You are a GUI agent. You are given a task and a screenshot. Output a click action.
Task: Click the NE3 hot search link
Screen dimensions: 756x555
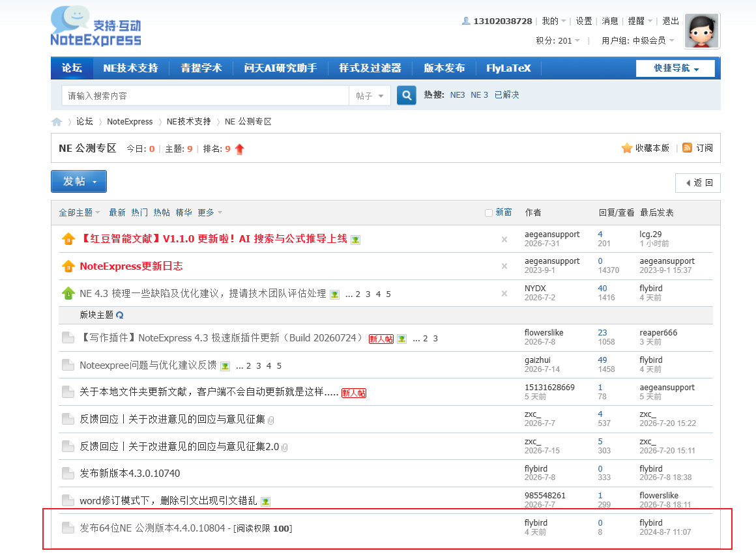457,95
